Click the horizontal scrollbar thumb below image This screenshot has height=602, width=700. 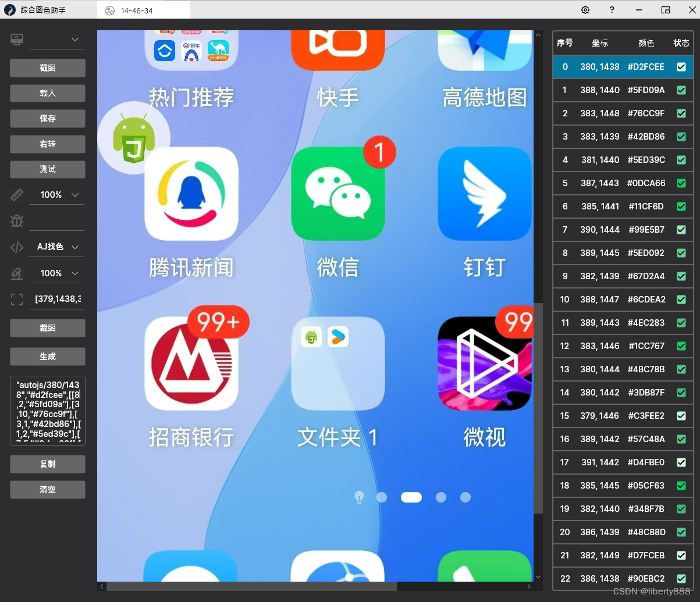(251, 586)
